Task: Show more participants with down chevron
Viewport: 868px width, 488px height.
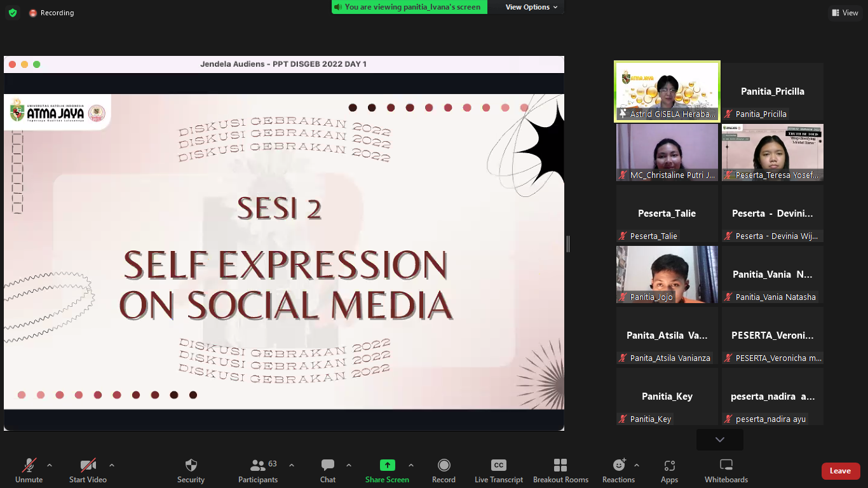Action: 719,440
